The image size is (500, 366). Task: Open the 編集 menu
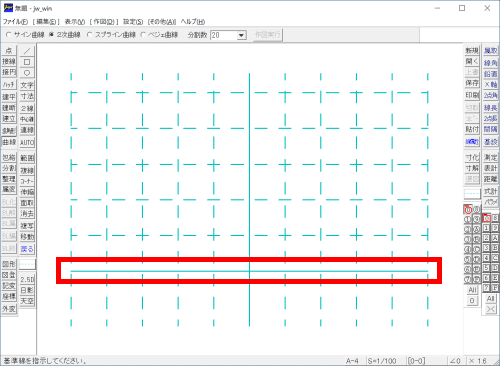click(x=46, y=22)
